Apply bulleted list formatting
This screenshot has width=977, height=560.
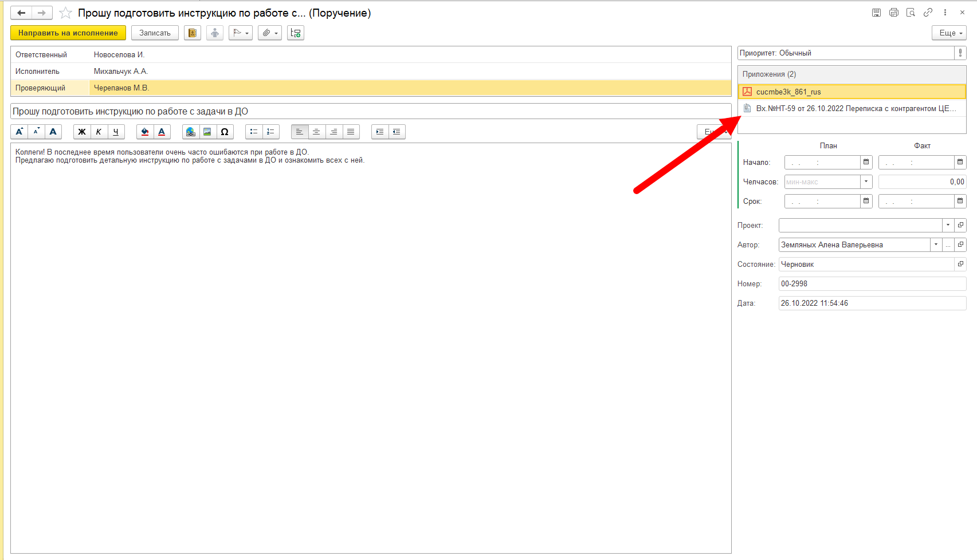(x=254, y=132)
